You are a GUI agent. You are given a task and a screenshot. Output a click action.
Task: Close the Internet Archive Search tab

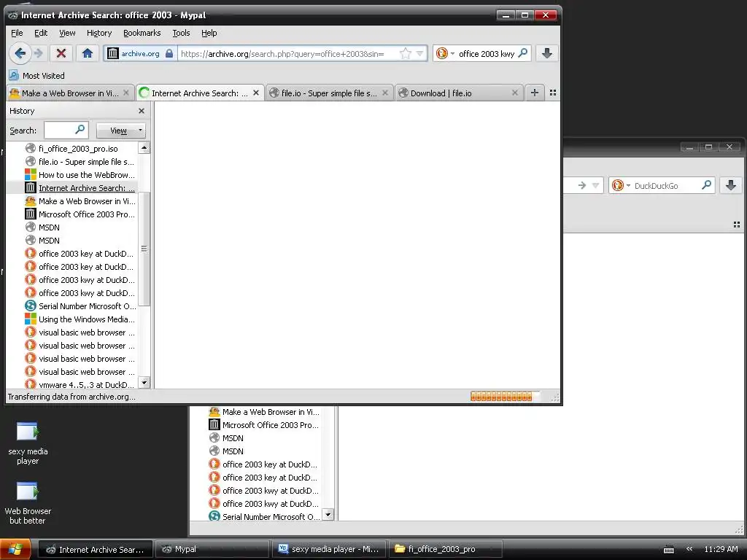pos(256,93)
